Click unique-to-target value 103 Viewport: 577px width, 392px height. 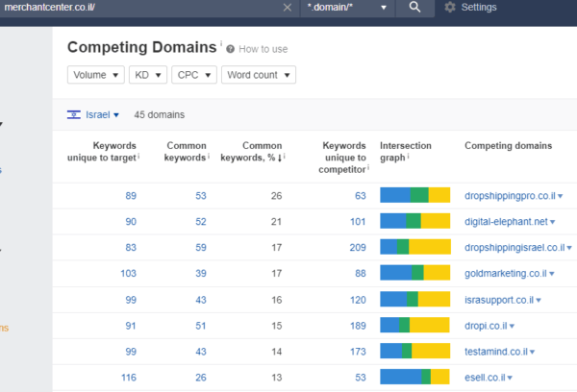pyautogui.click(x=128, y=274)
